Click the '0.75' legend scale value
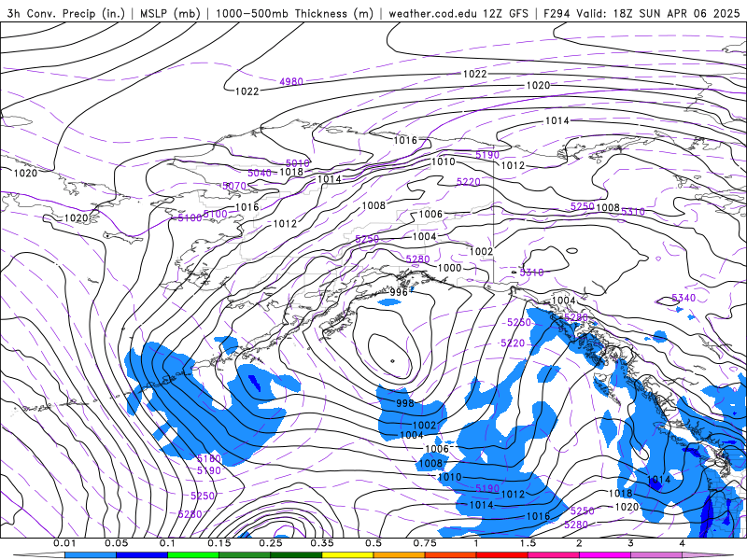Image resolution: width=747 pixels, height=560 pixels. tap(425, 543)
